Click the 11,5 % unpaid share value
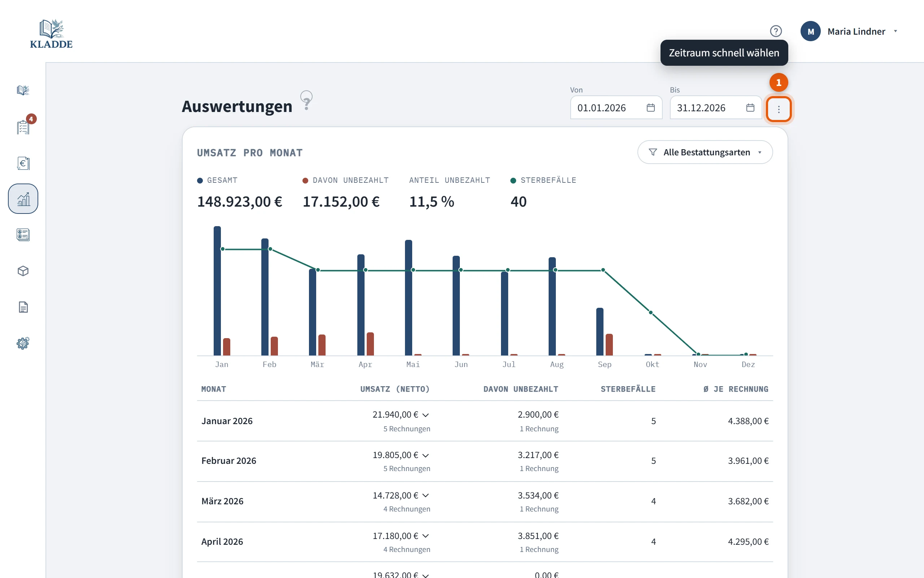 [x=431, y=202]
